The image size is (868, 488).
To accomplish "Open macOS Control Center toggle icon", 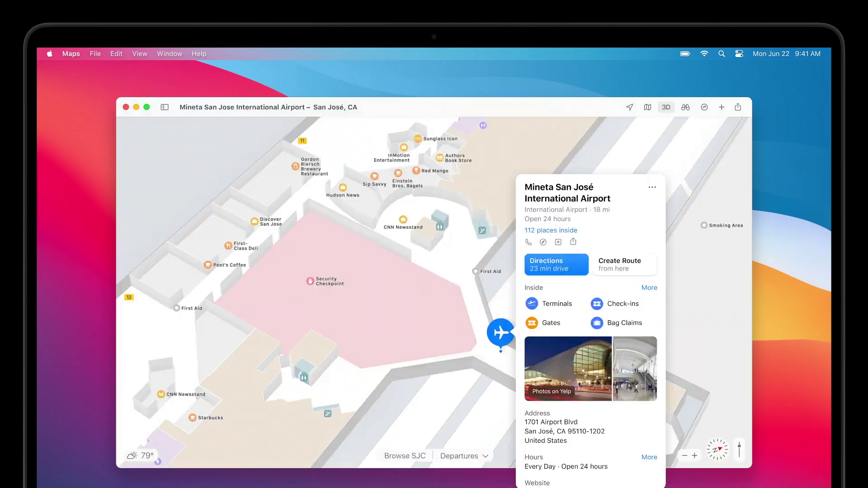I will coord(739,54).
